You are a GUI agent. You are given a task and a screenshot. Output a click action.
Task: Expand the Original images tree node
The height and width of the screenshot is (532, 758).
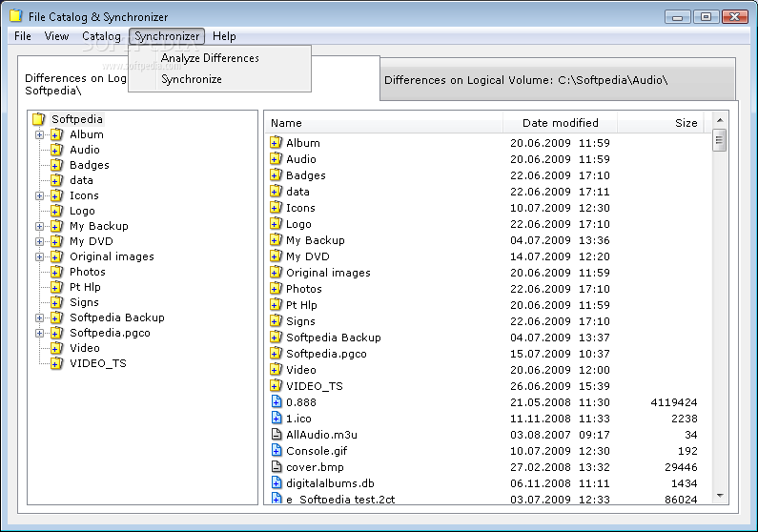click(x=40, y=257)
